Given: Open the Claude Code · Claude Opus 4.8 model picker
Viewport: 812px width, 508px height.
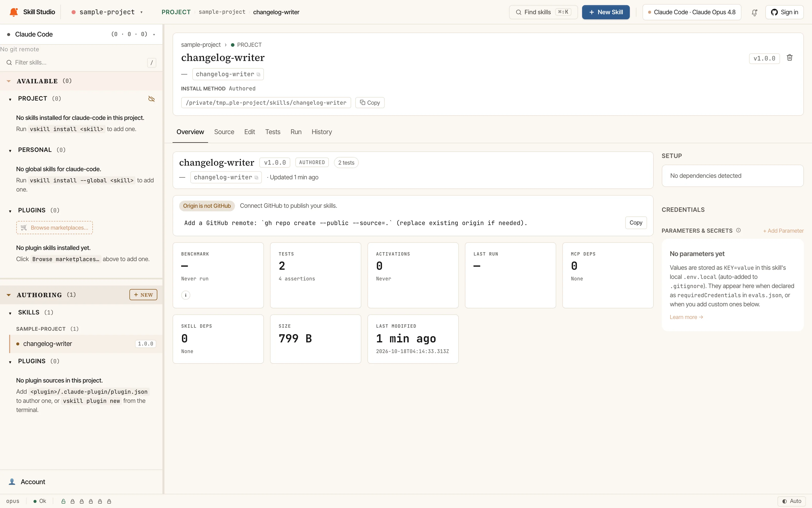Looking at the screenshot, I should coord(691,12).
